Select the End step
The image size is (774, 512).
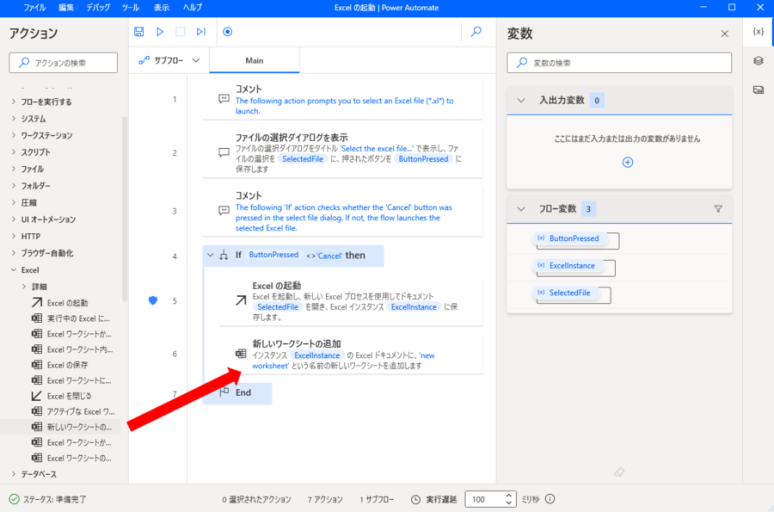[237, 393]
